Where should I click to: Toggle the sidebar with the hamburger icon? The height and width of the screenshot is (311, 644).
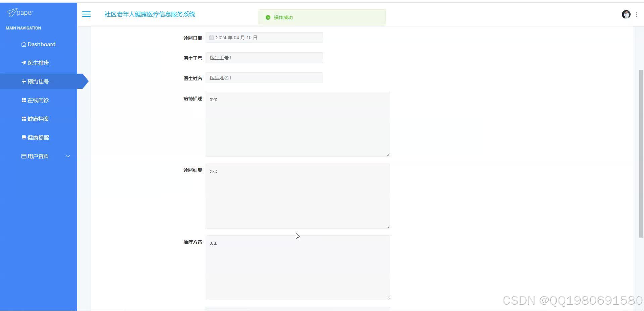coord(86,14)
